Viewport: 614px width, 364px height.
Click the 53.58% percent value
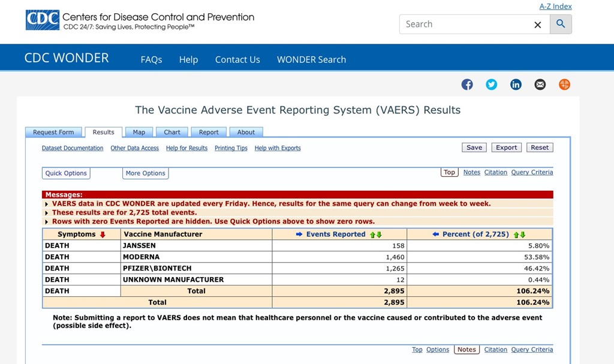[537, 257]
